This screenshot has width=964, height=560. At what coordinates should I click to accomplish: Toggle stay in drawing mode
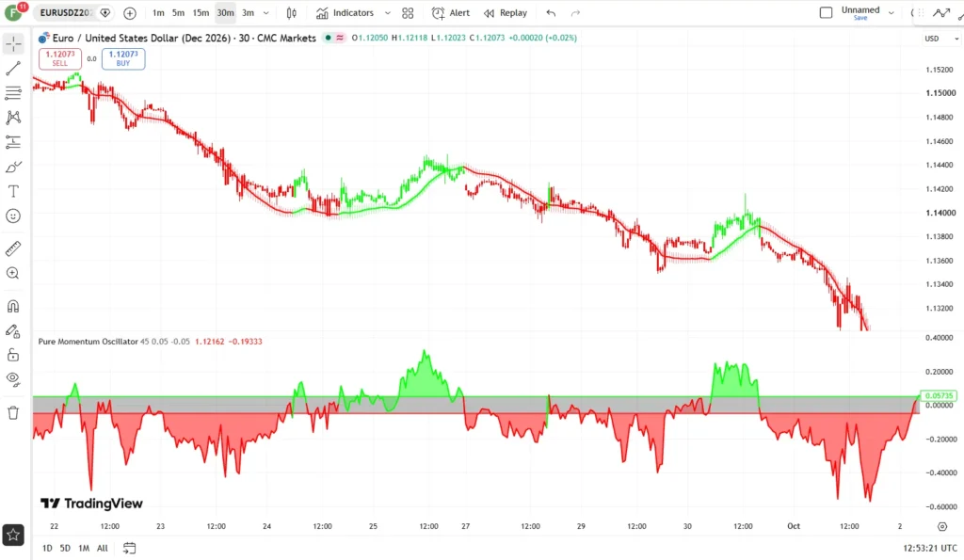click(x=13, y=330)
